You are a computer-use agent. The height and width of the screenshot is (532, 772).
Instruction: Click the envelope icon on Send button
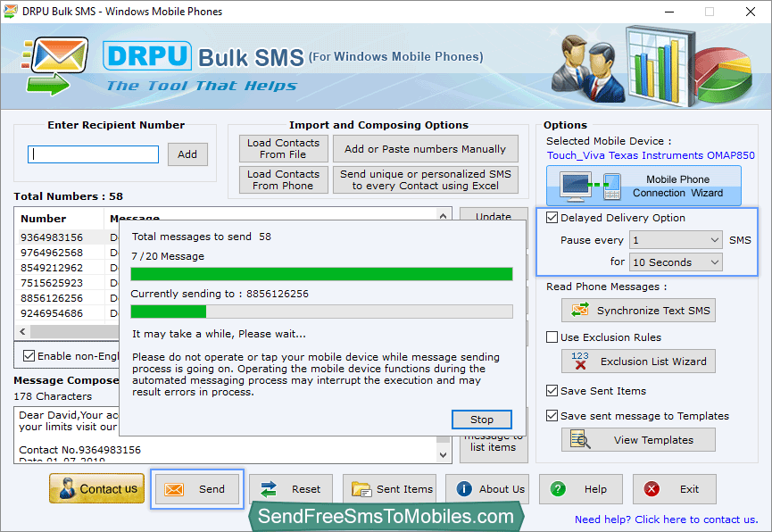point(174,489)
